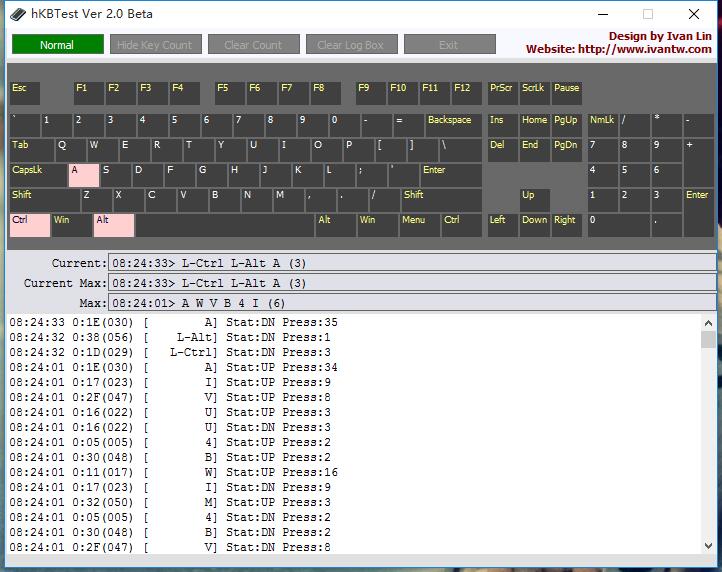Screen dimensions: 722x572
Task: Click the End key tile
Action: point(535,150)
